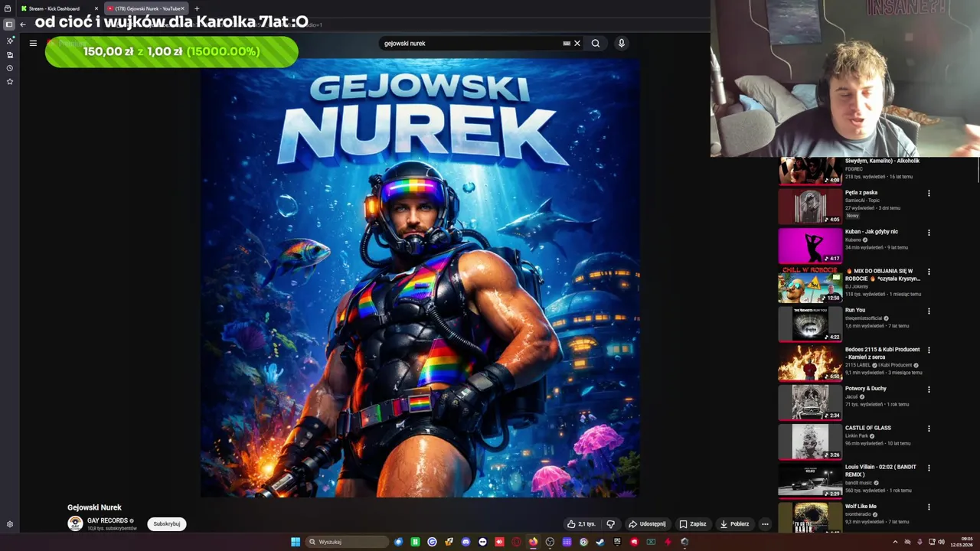Open the history clock sidebar icon
980x551 pixels.
10,68
